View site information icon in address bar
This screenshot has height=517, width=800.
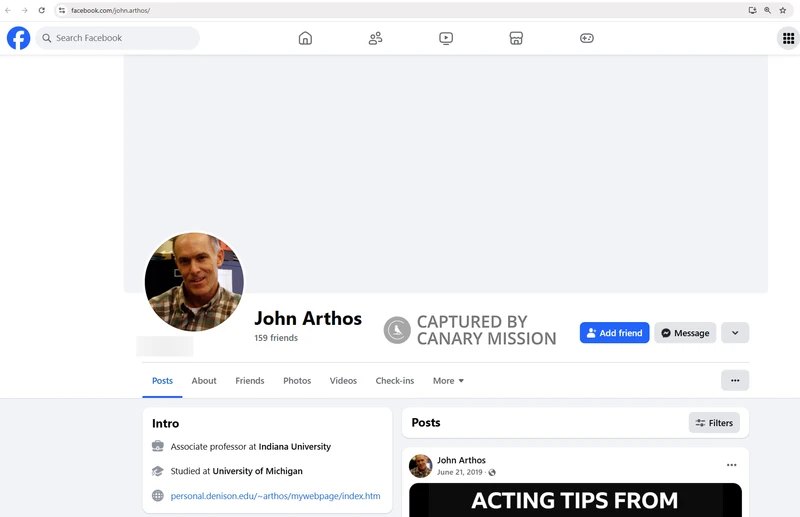point(62,10)
